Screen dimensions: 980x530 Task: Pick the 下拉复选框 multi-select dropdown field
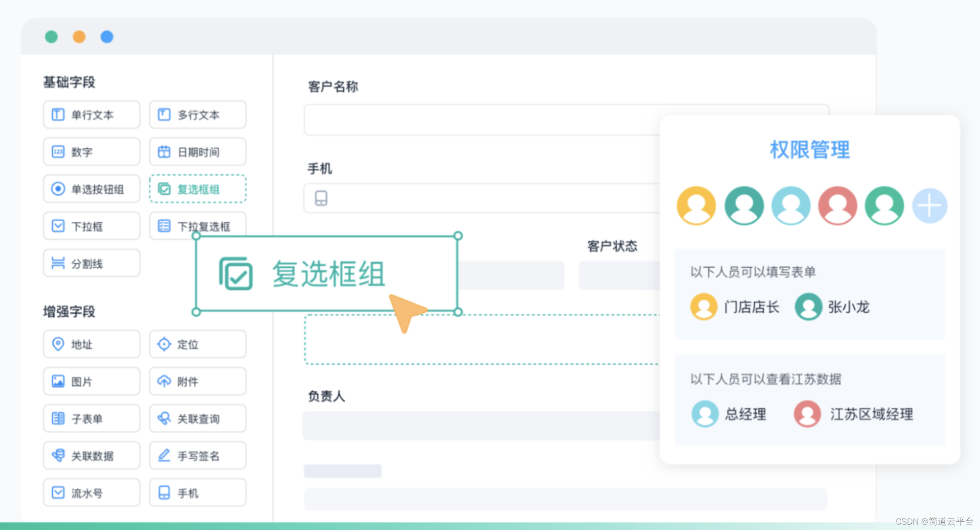click(x=198, y=225)
